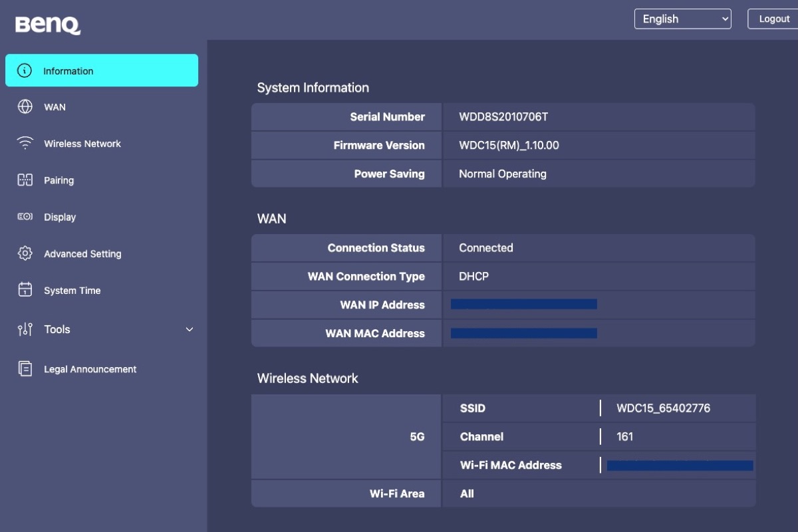Click the Display icon in sidebar
798x532 pixels.
coord(25,217)
